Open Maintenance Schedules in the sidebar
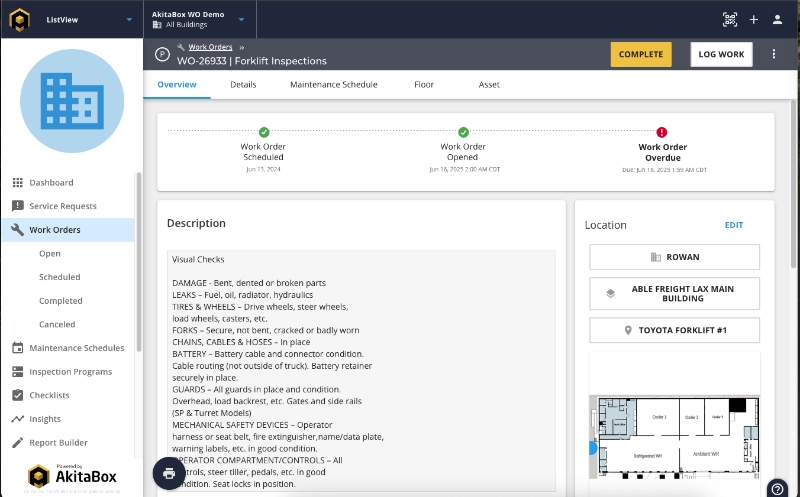 [x=68, y=348]
